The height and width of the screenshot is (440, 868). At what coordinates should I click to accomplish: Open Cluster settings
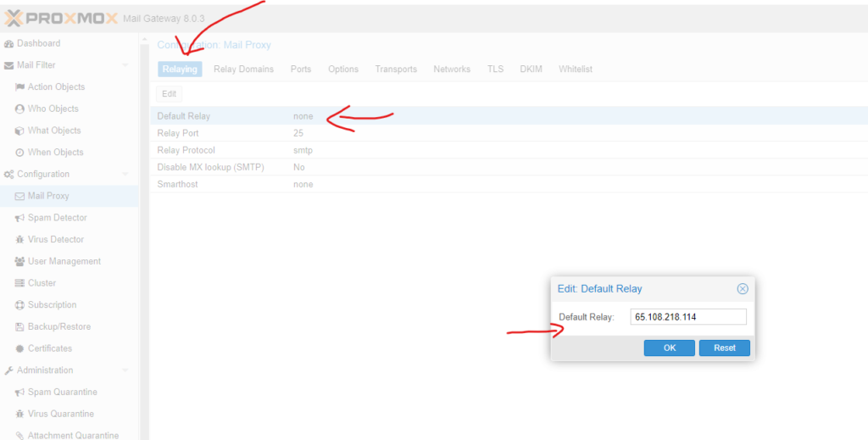(42, 283)
